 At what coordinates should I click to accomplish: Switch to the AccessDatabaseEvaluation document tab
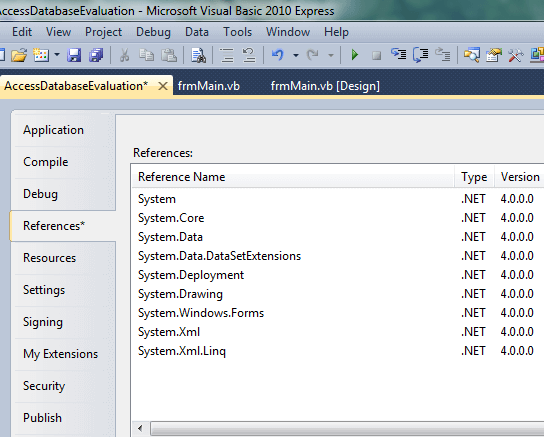click(76, 86)
